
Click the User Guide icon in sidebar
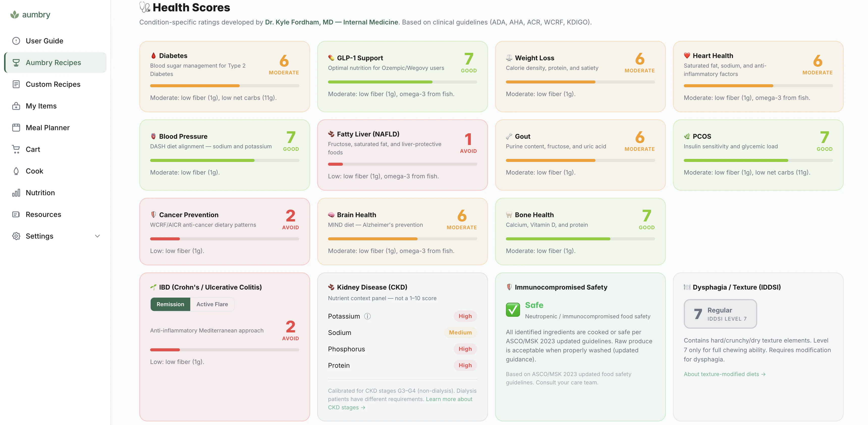point(16,41)
